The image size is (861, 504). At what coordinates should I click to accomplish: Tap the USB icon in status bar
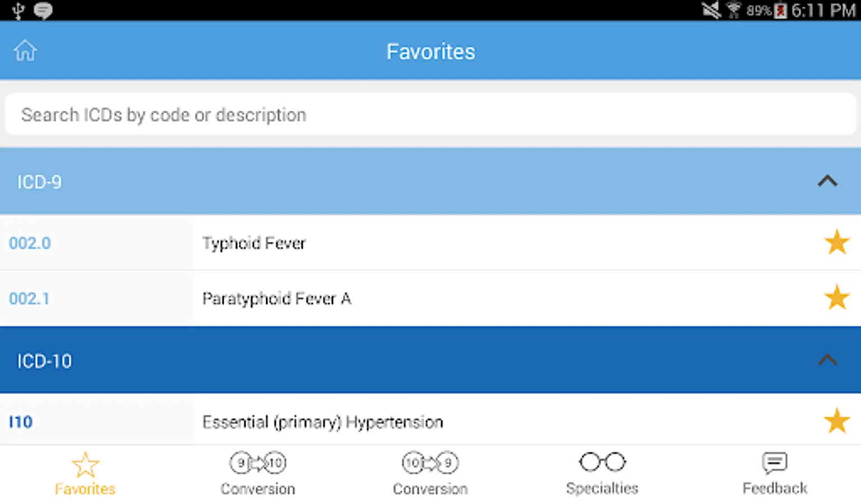[x=18, y=11]
